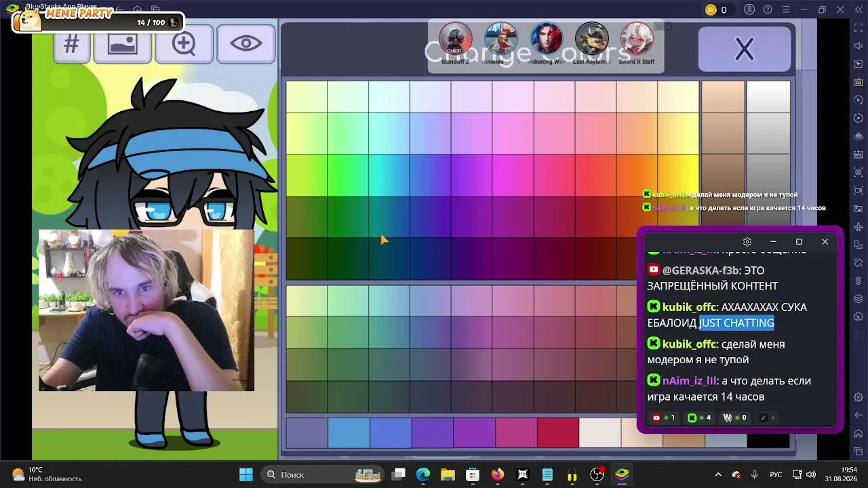Click the microphone tray icon
The width and height of the screenshot is (868, 488).
754,474
